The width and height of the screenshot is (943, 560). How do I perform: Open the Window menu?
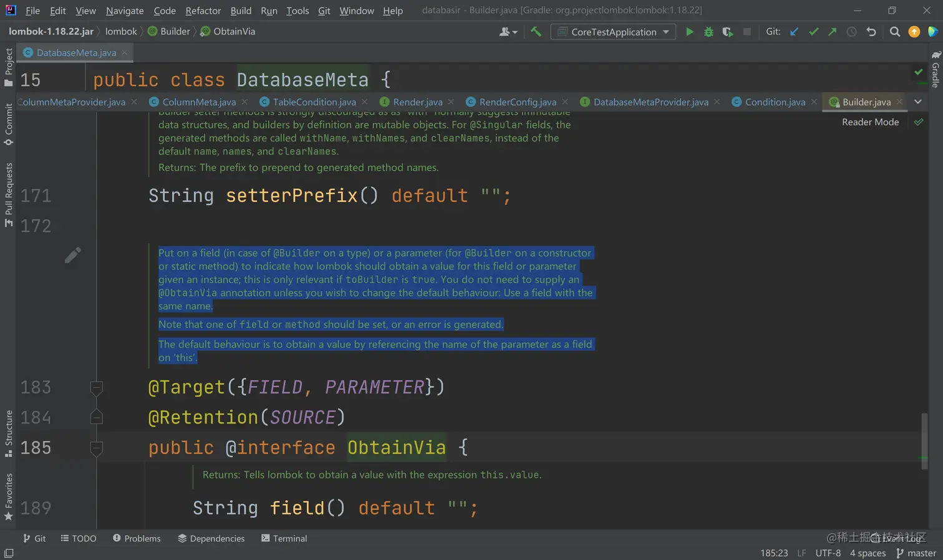click(357, 11)
